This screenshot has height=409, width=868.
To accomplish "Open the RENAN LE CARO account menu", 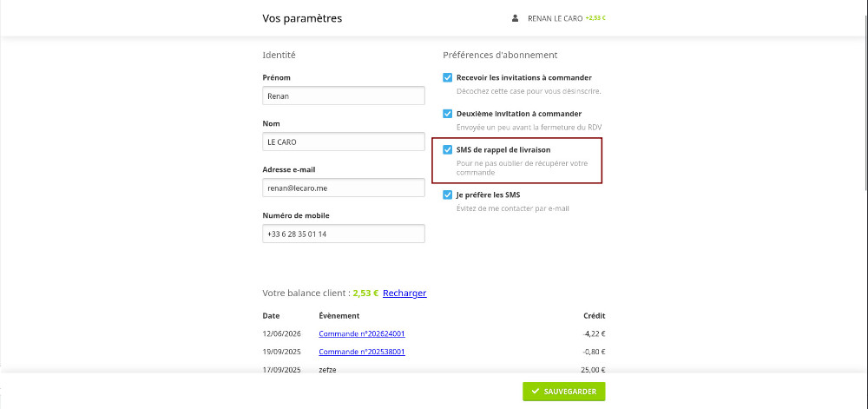I will (x=556, y=18).
